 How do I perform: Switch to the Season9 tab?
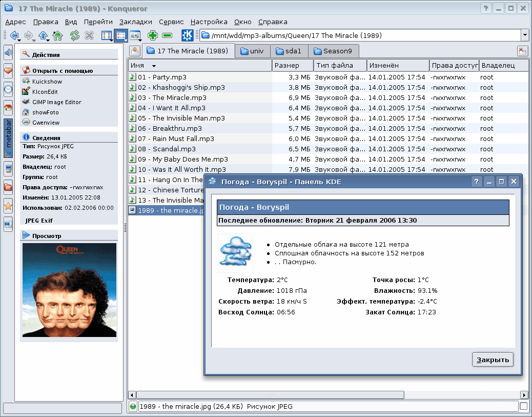point(334,51)
